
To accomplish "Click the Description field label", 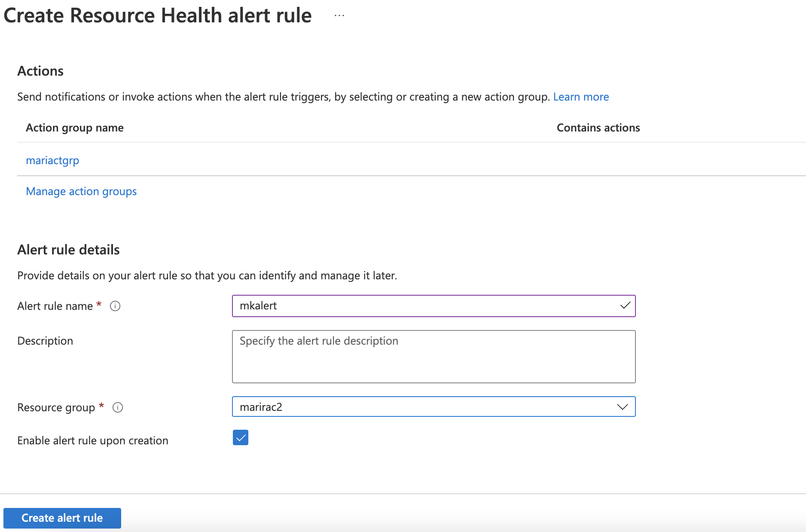I will (45, 341).
